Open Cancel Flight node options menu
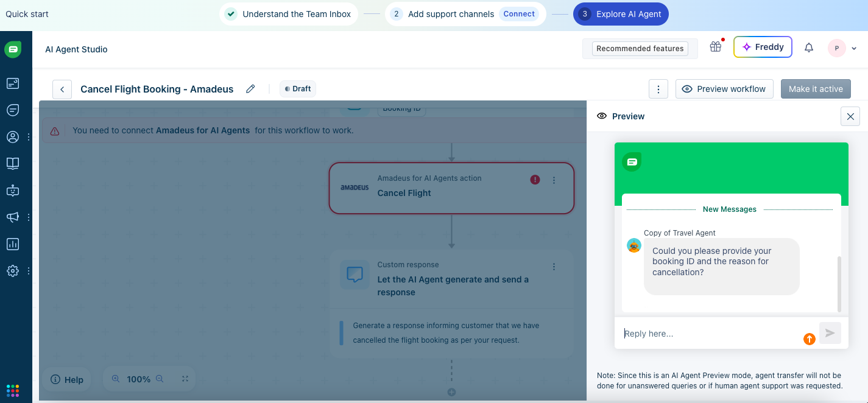868x403 pixels. coord(554,180)
